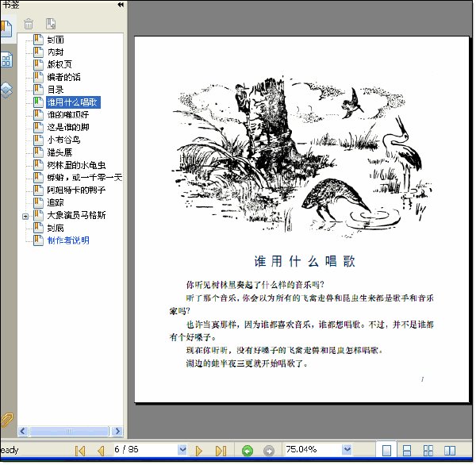Click the bookmark icon beside 封面
The image size is (476, 465).
coord(38,40)
